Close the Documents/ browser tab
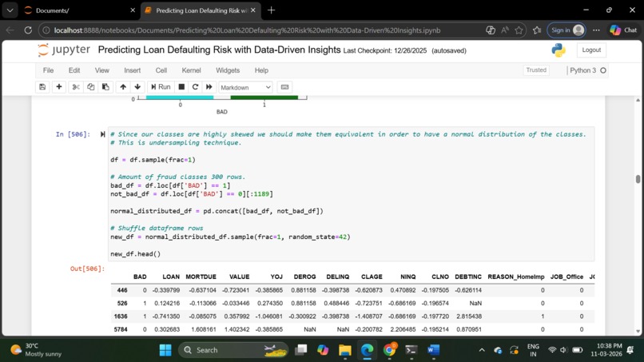 133,10
